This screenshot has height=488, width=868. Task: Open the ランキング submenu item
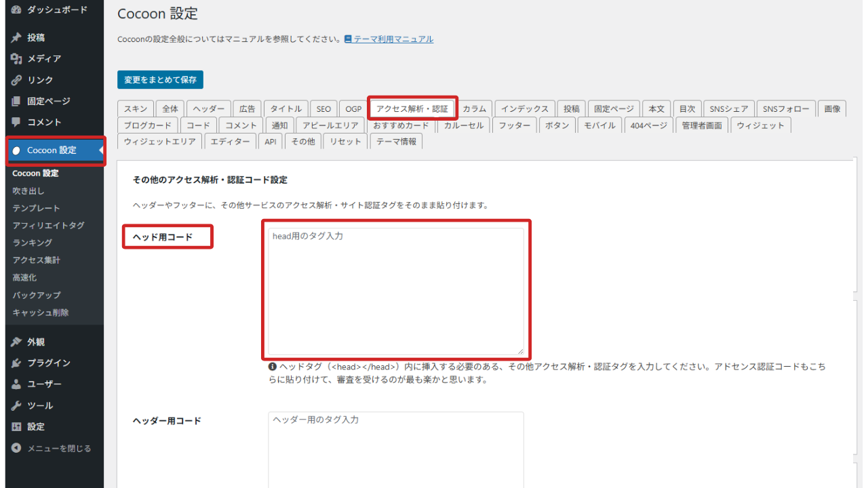(x=32, y=243)
